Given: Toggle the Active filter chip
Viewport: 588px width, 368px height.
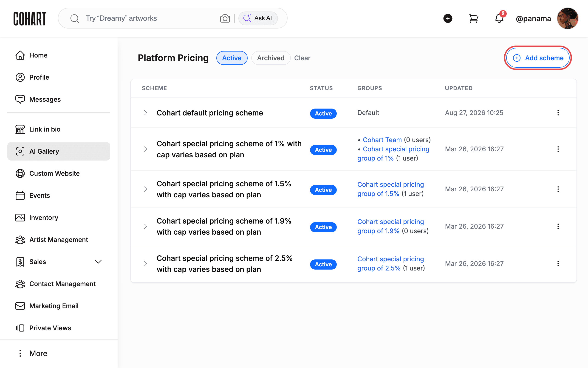Looking at the screenshot, I should 232,58.
